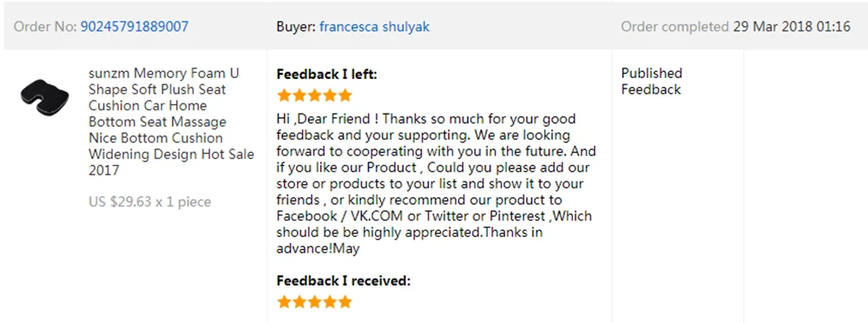The image size is (868, 323).
Task: Click fourth star under Feedback I left
Action: click(329, 96)
